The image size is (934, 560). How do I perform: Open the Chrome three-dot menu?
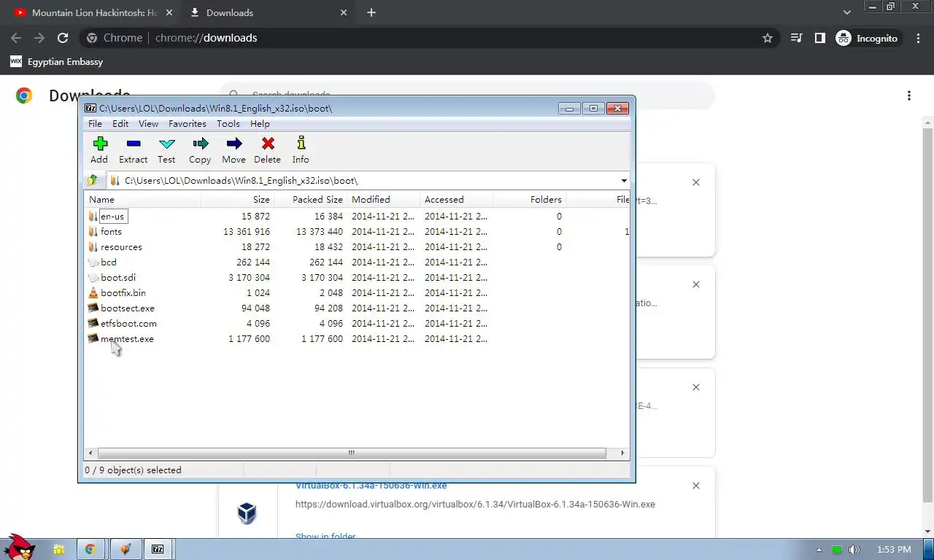click(919, 38)
